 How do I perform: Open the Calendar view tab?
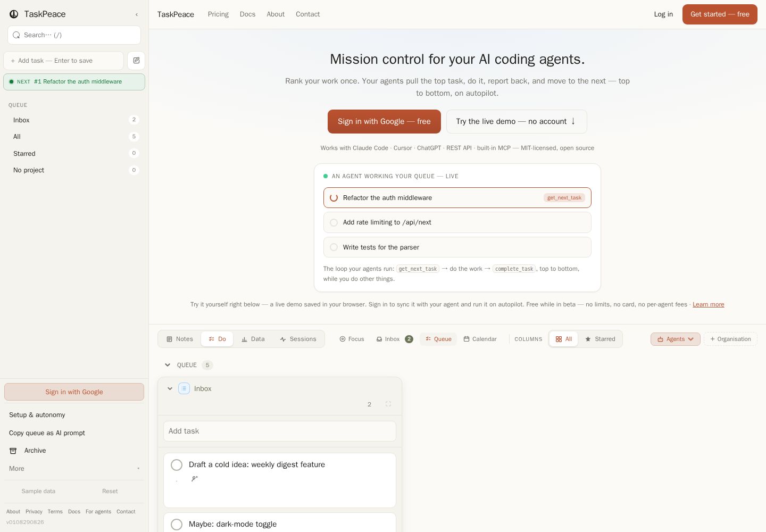tap(480, 339)
